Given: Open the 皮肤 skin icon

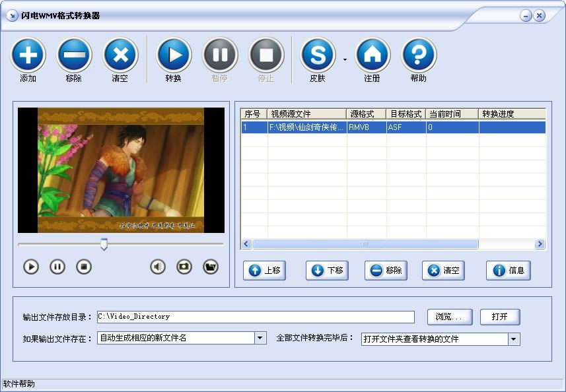Looking at the screenshot, I should coord(318,55).
